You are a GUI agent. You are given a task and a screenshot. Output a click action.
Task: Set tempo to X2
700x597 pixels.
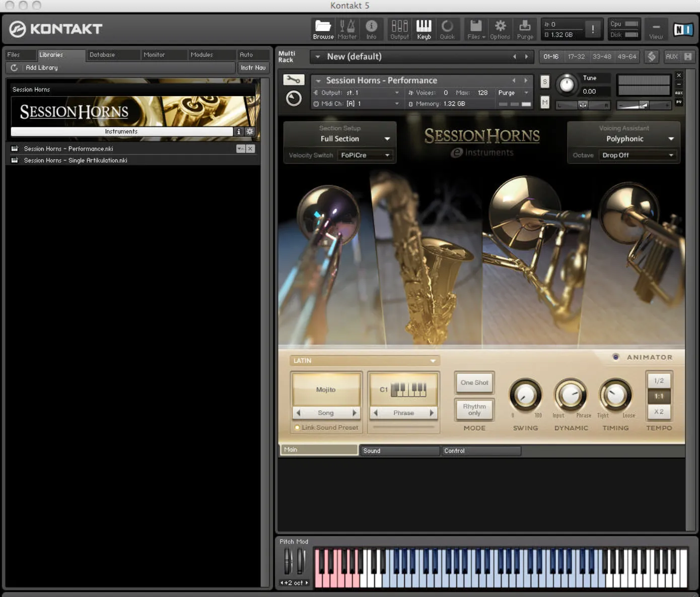[x=659, y=412]
